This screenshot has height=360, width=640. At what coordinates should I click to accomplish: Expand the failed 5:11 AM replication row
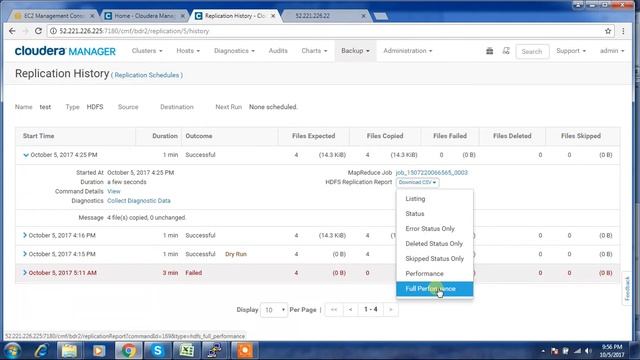coord(25,273)
